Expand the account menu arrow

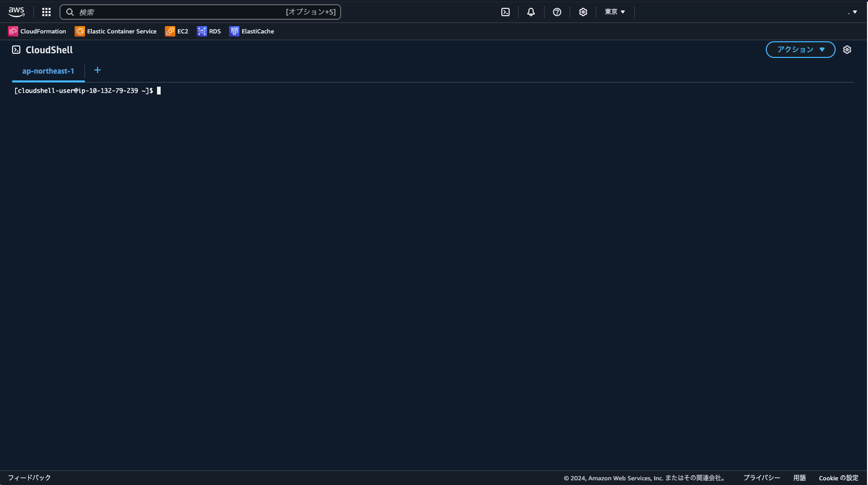pos(854,12)
